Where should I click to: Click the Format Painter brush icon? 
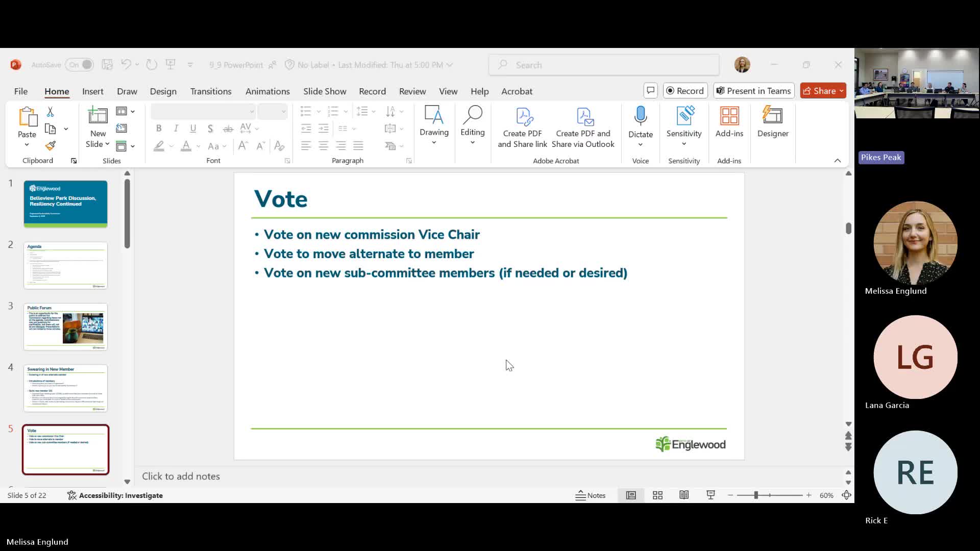tap(50, 146)
